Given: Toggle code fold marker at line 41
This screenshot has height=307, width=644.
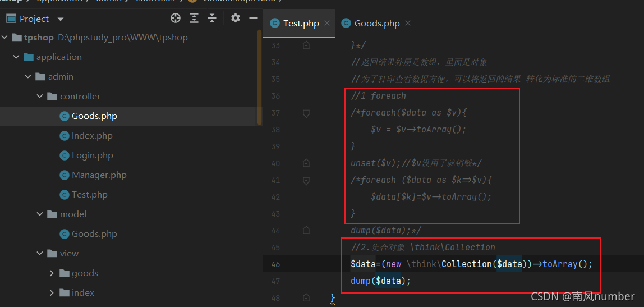Looking at the screenshot, I should coord(306,180).
